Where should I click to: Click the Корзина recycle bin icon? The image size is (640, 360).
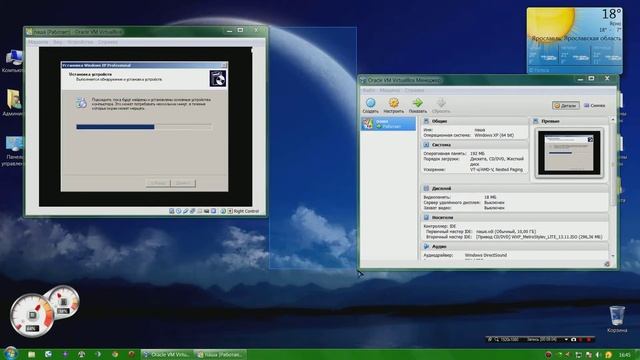point(617,319)
